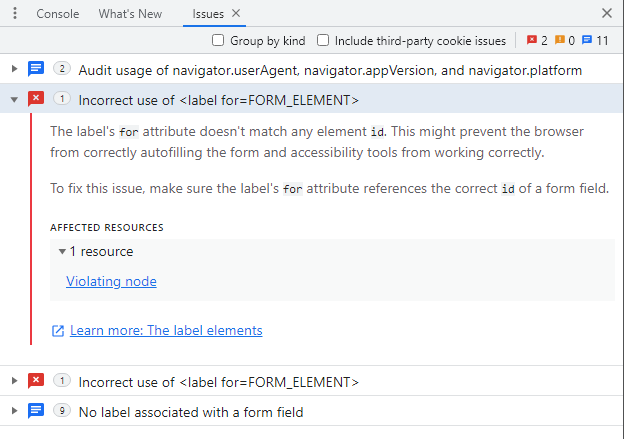This screenshot has height=439, width=624.
Task: Click the red error icon of the expanded label issue
Action: [x=36, y=99]
